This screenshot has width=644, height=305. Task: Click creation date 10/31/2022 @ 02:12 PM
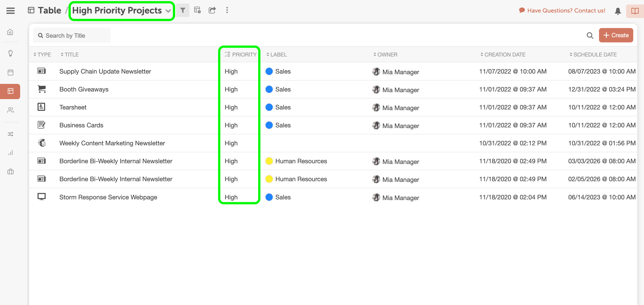click(513, 143)
